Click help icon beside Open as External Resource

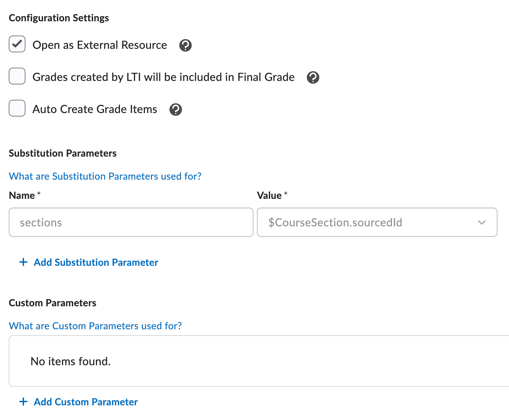[185, 45]
